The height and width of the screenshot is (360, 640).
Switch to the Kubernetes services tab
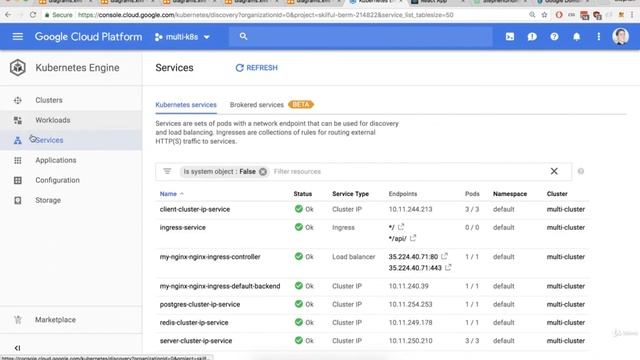pos(186,105)
